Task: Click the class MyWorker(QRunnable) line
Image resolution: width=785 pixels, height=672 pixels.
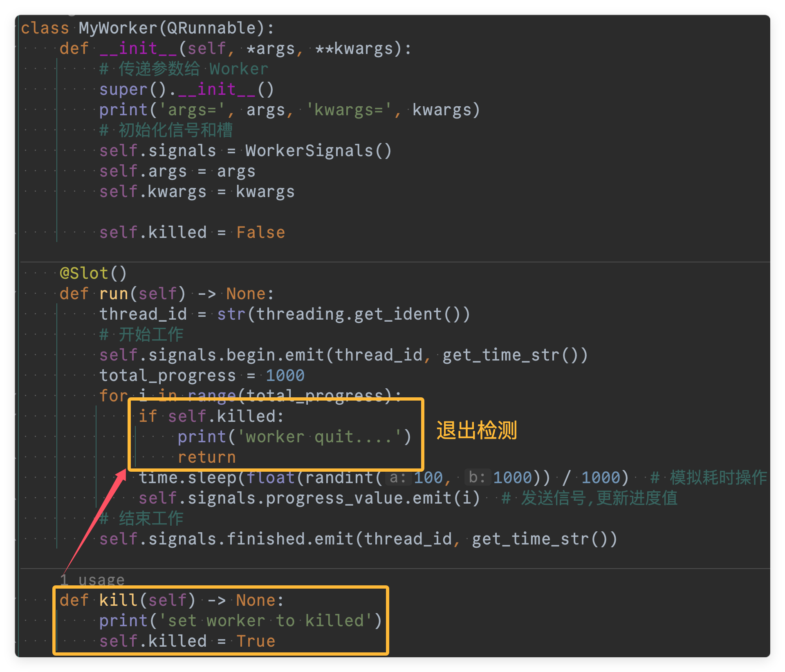Action: pos(147,28)
